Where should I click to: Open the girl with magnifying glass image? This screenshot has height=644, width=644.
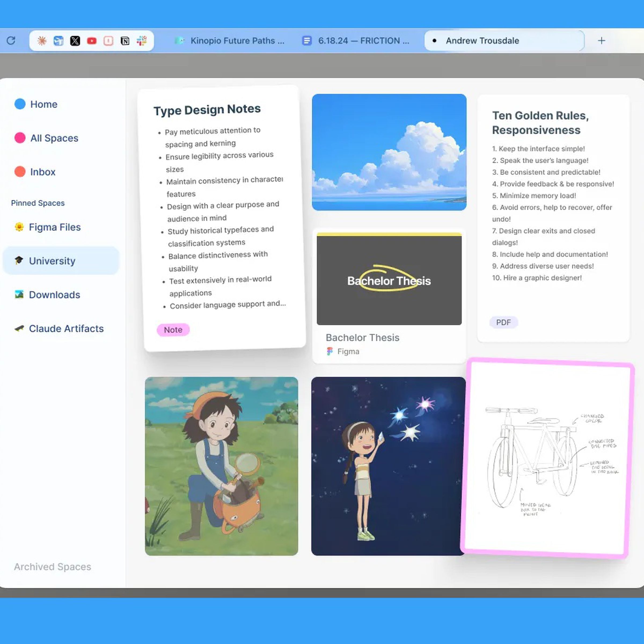221,466
